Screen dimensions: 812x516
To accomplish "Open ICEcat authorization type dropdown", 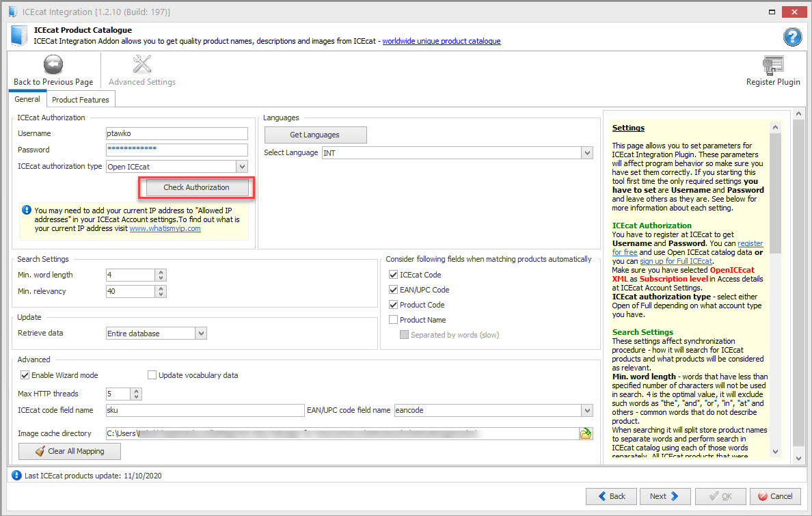I will [x=242, y=166].
